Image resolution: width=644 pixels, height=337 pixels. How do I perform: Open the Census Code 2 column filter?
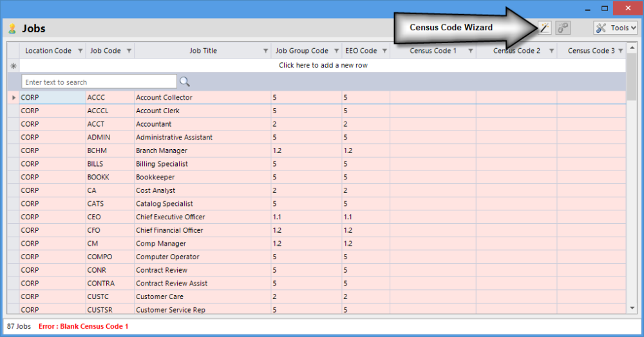(x=552, y=51)
